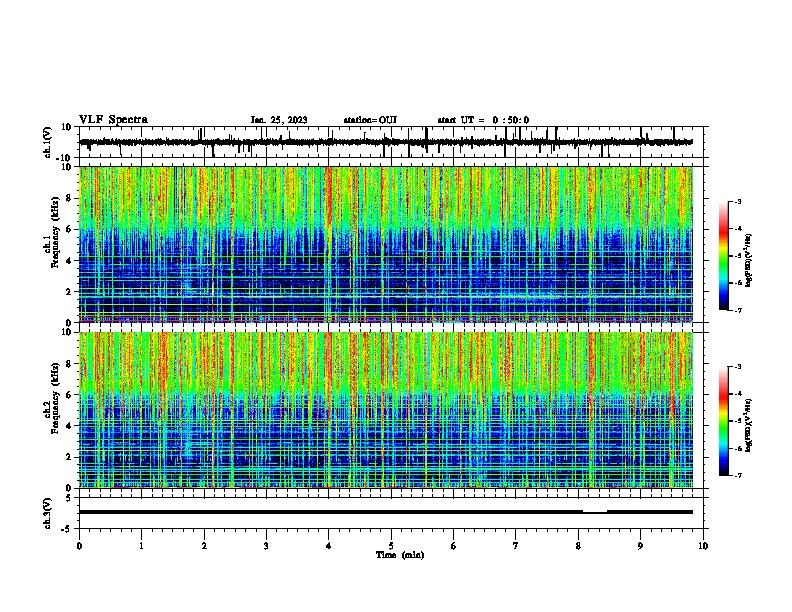Viewport: 792px width, 612px height.
Task: Click the ch.2 color scale log(PSD) label
Action: [748, 425]
